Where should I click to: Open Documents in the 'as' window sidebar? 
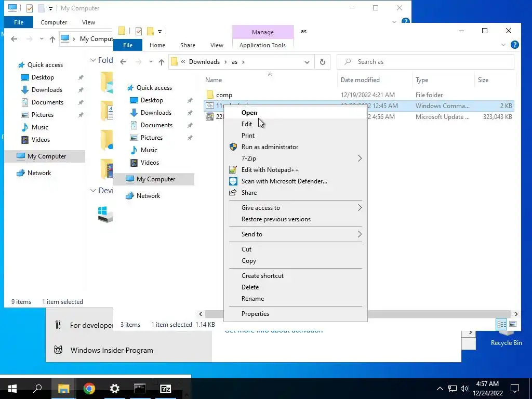pyautogui.click(x=156, y=125)
